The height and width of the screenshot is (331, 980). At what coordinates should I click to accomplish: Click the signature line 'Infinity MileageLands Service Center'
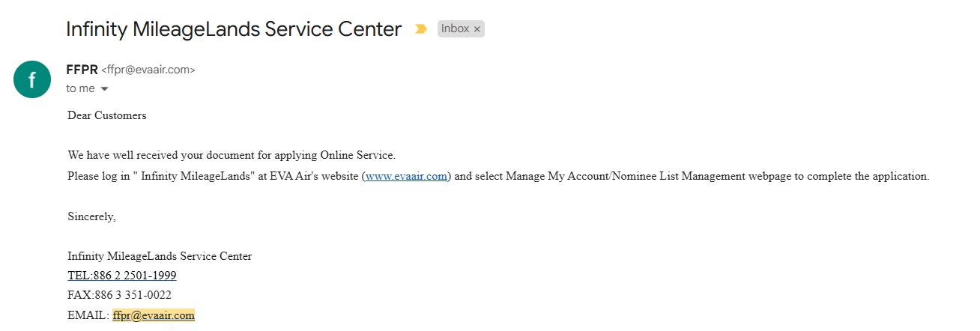pos(160,256)
